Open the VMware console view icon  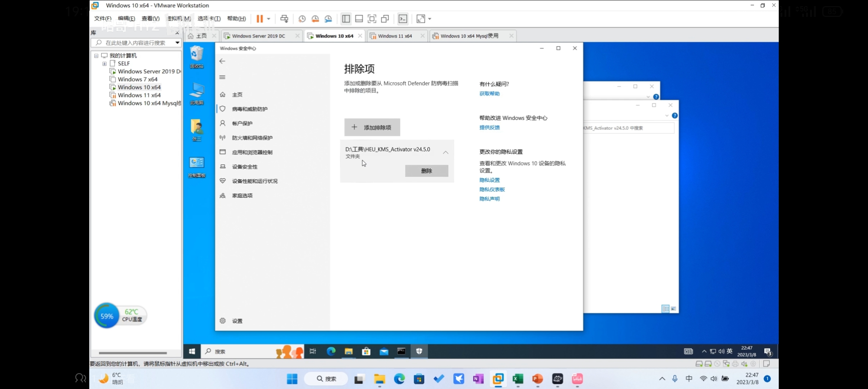403,19
